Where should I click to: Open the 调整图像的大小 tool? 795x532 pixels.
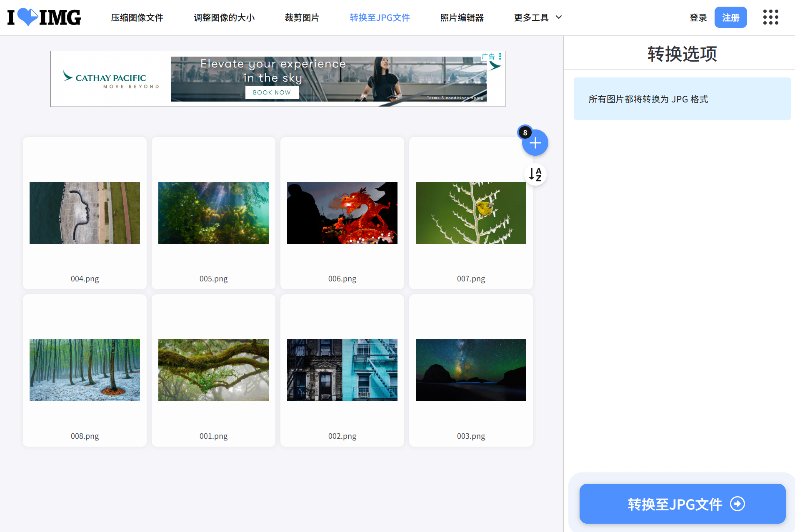click(224, 17)
